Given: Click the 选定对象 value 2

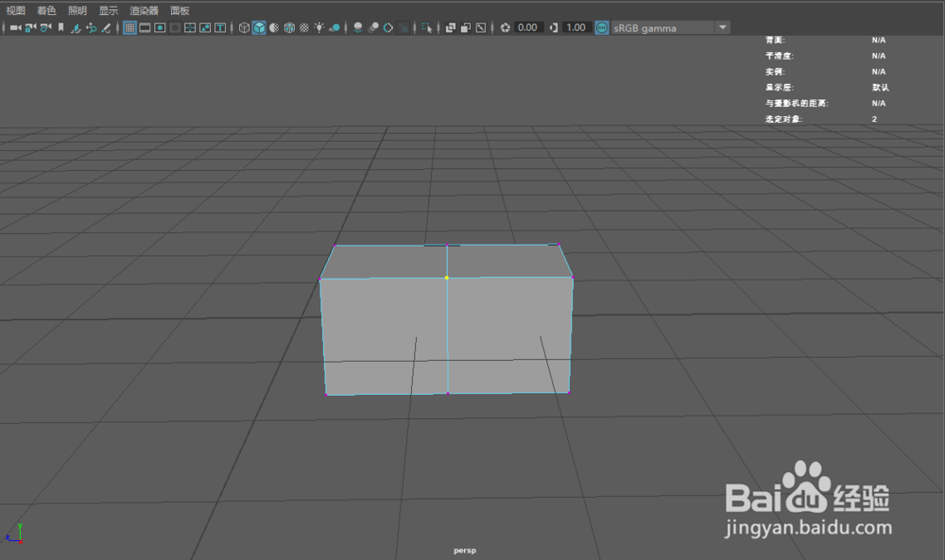Looking at the screenshot, I should (x=874, y=119).
